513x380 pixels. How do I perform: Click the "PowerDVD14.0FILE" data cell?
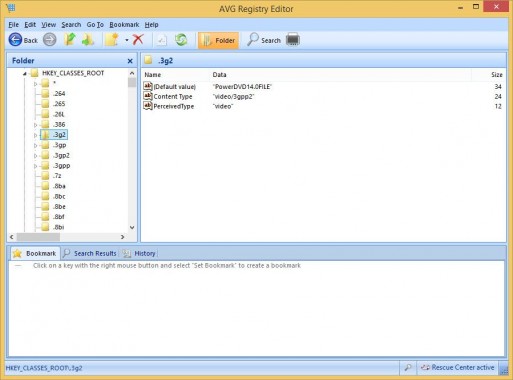(x=242, y=87)
